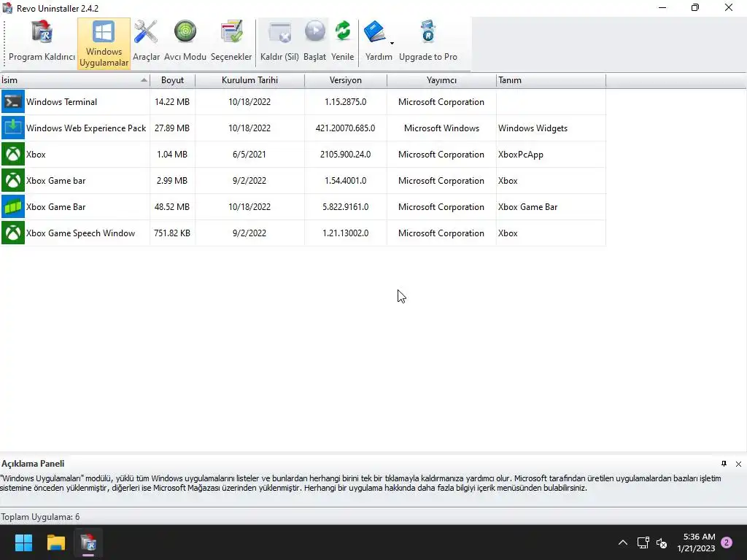The image size is (747, 560).
Task: Click version 2105.900.24.0 cell
Action: click(x=345, y=155)
